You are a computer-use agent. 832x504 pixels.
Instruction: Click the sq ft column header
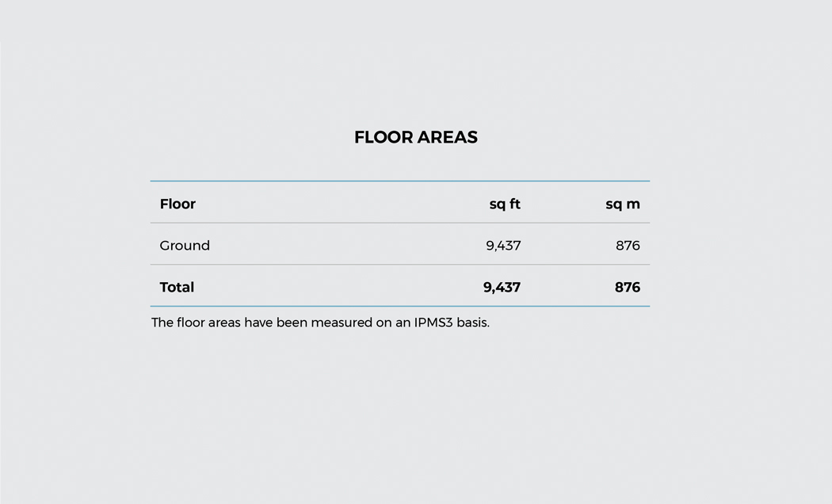pyautogui.click(x=505, y=204)
